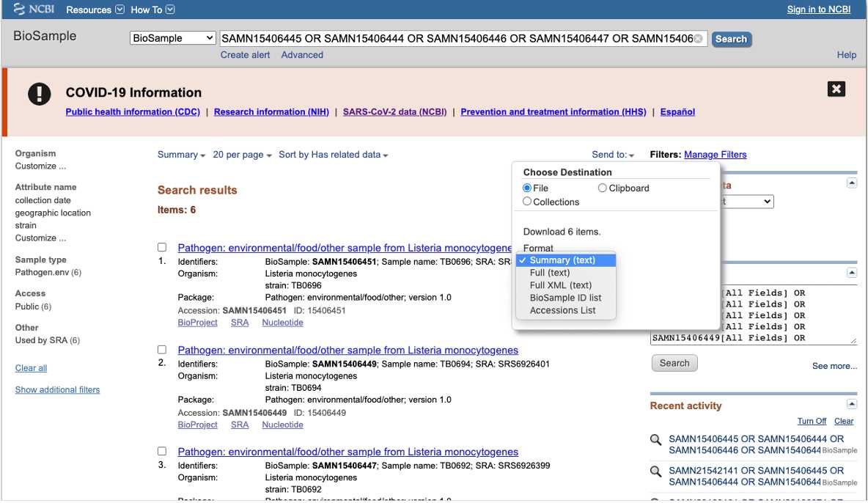Select Full XML (text) format option
Image resolution: width=868 pixels, height=503 pixels.
click(560, 285)
